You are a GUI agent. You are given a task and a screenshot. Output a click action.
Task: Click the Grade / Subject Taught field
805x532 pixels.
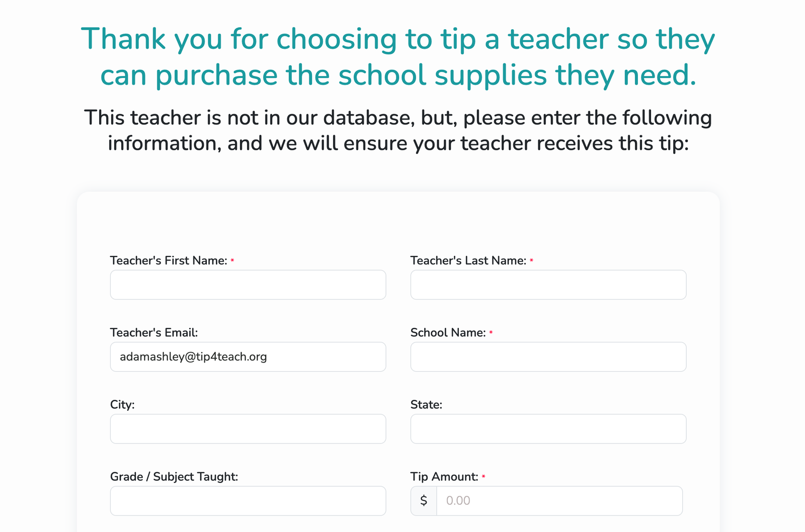click(248, 501)
